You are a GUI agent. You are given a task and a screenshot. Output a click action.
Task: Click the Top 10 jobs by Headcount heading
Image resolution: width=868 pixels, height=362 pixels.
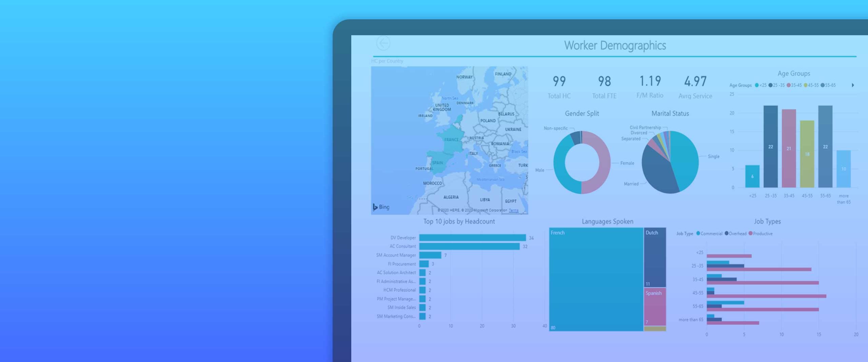459,221
